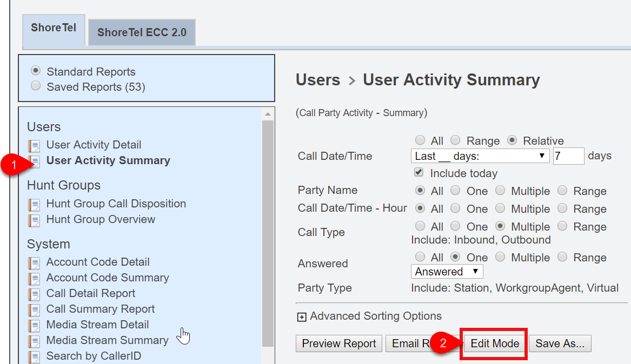This screenshot has width=631, height=364.
Task: Expand Advanced Sorting Options
Action: point(302,316)
